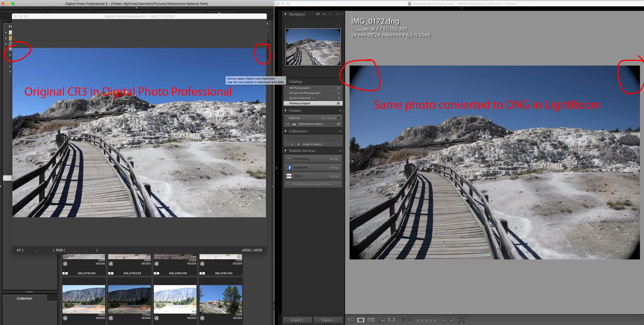Switch to Survey view icon
The height and width of the screenshot is (325, 644).
(x=381, y=320)
